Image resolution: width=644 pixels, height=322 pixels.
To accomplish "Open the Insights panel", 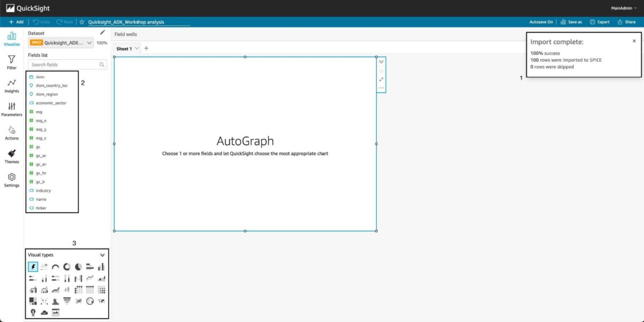I will click(x=11, y=86).
